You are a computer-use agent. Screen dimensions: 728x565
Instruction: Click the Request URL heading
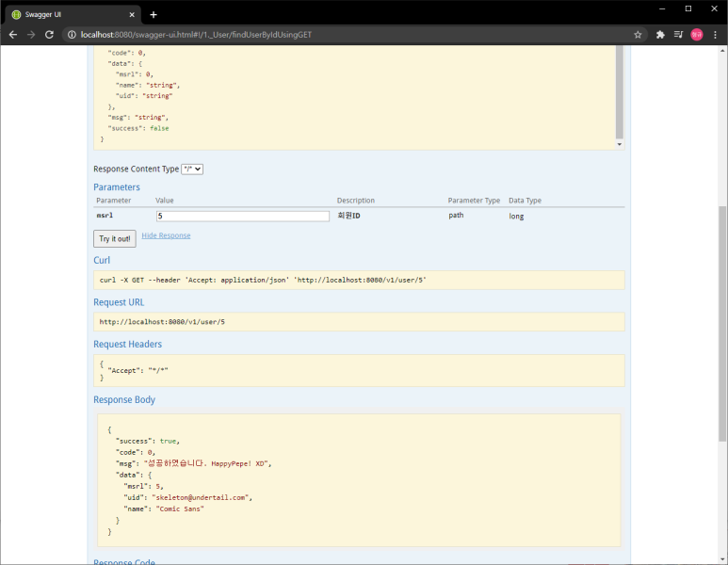pos(119,302)
